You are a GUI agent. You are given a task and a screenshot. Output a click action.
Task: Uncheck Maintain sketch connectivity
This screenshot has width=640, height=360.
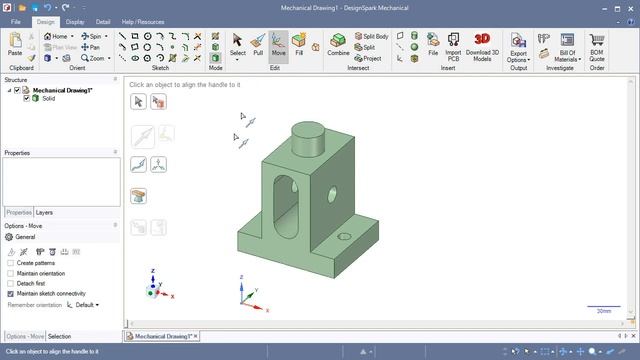[x=11, y=294]
